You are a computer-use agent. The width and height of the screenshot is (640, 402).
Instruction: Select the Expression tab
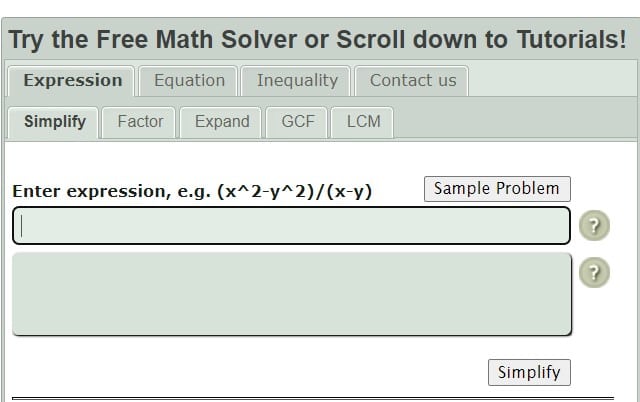(x=71, y=81)
